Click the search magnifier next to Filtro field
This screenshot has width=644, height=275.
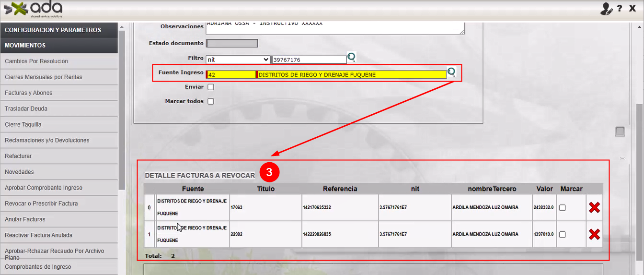pyautogui.click(x=352, y=58)
